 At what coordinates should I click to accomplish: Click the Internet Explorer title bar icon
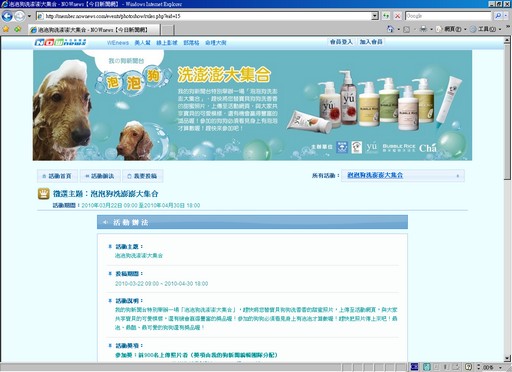pos(5,4)
